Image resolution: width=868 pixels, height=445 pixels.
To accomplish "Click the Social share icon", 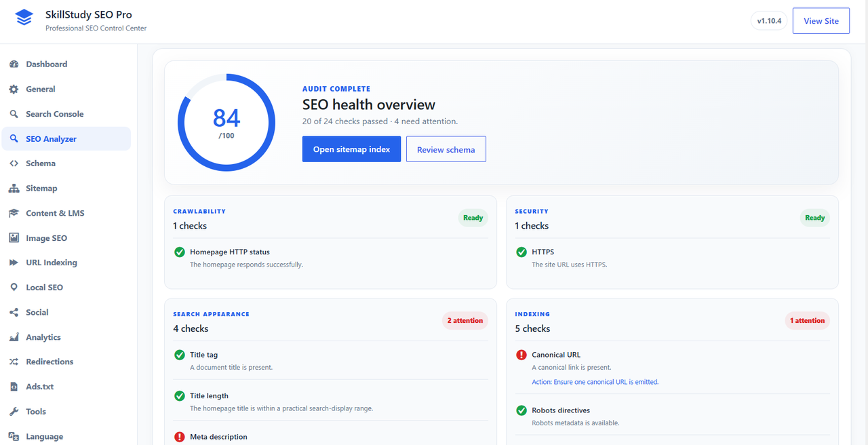I will point(14,313).
